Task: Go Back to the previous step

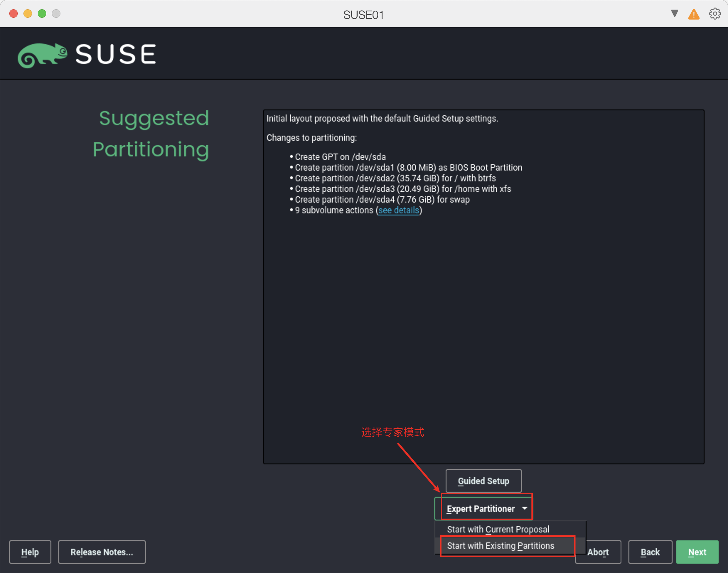Action: click(650, 552)
